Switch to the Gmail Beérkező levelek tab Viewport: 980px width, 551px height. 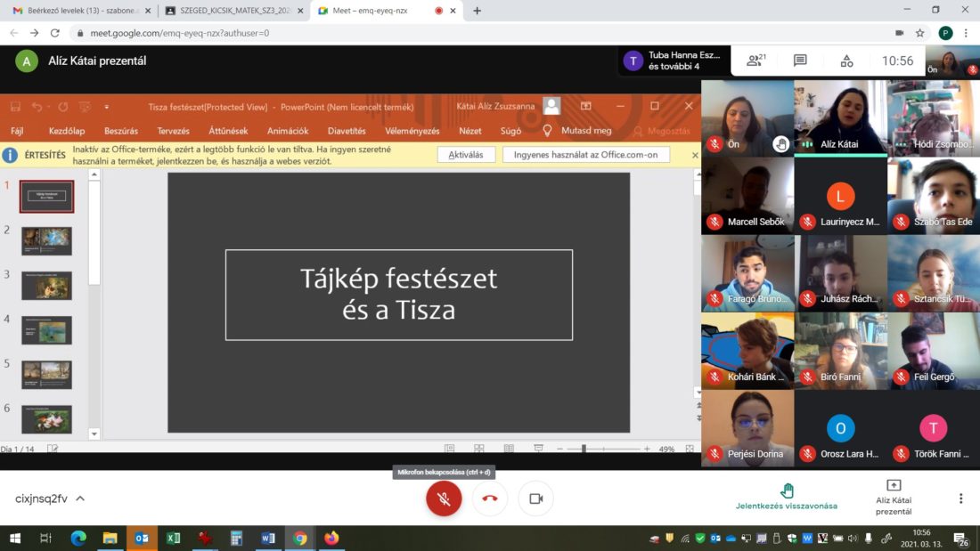coord(80,11)
